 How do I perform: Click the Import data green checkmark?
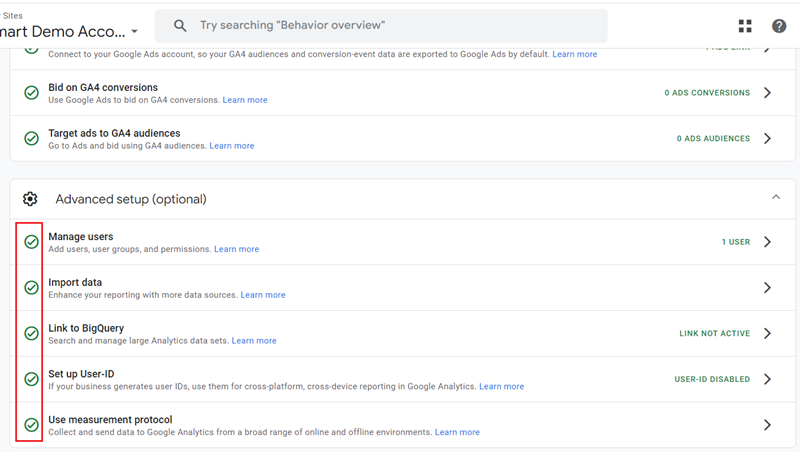[32, 288]
